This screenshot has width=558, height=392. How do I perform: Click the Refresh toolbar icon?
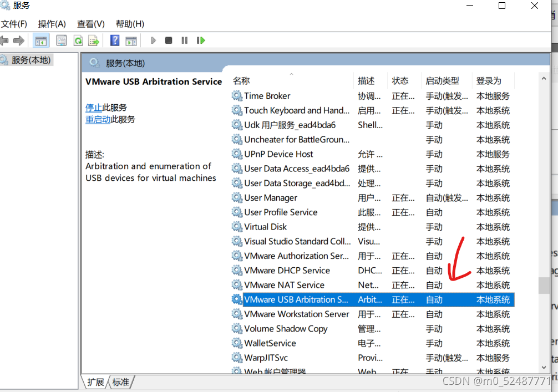coord(78,40)
